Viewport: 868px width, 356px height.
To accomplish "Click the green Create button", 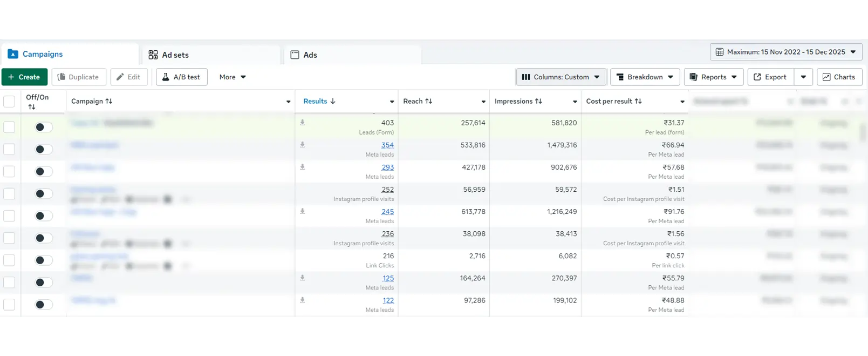I will [x=24, y=77].
